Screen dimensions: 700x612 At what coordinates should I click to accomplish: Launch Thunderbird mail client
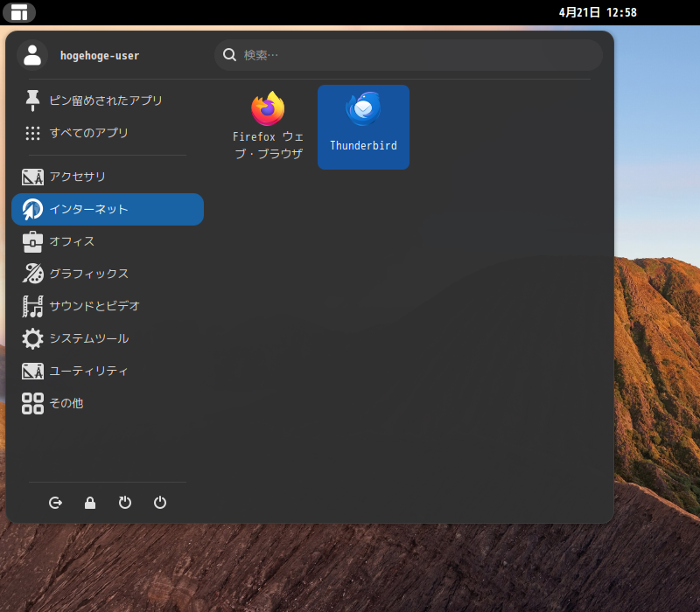[363, 127]
